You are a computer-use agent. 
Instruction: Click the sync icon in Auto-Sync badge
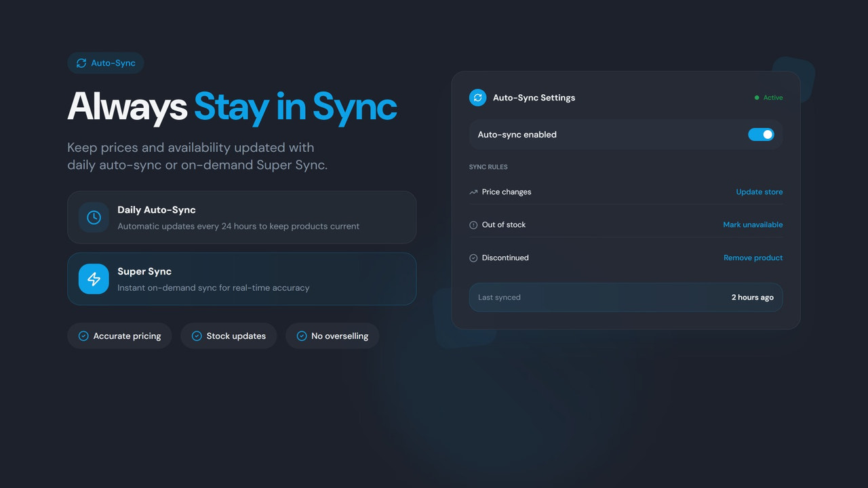click(x=81, y=63)
